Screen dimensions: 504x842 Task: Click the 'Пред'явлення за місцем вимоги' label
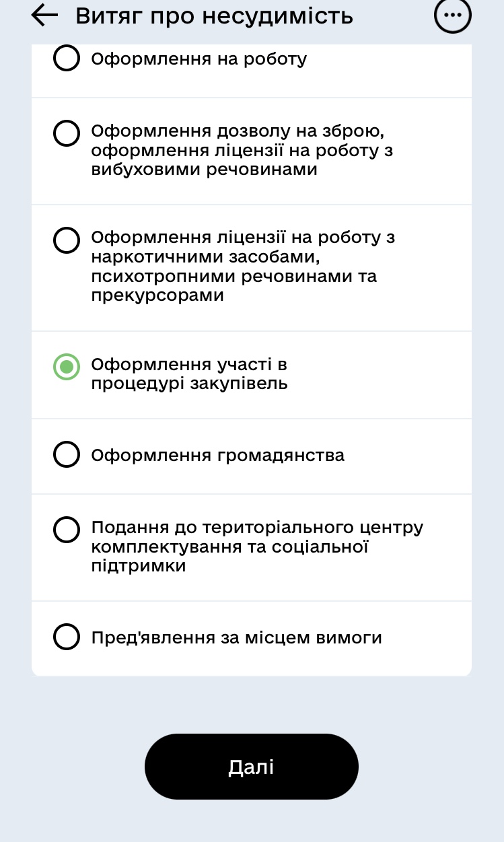(x=236, y=637)
